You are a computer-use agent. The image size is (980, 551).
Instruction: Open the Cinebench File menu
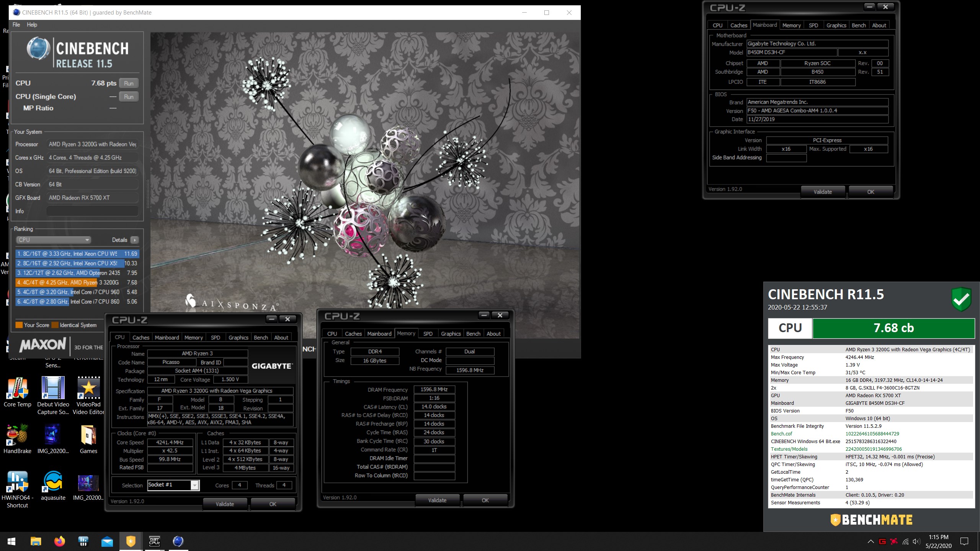pos(16,24)
